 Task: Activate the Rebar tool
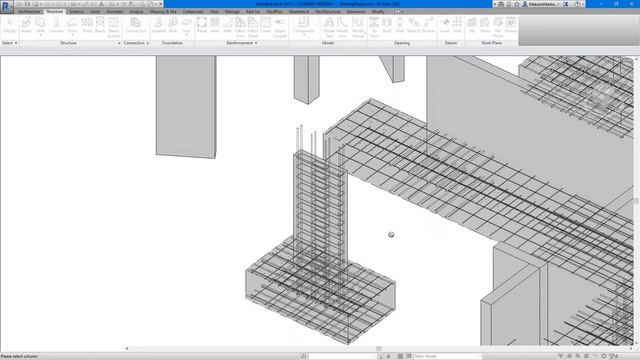(x=202, y=25)
